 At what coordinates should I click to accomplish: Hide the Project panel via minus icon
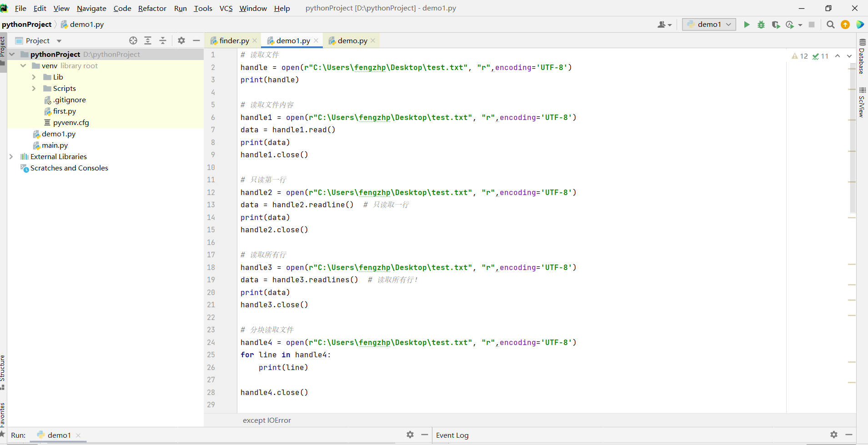pos(196,40)
